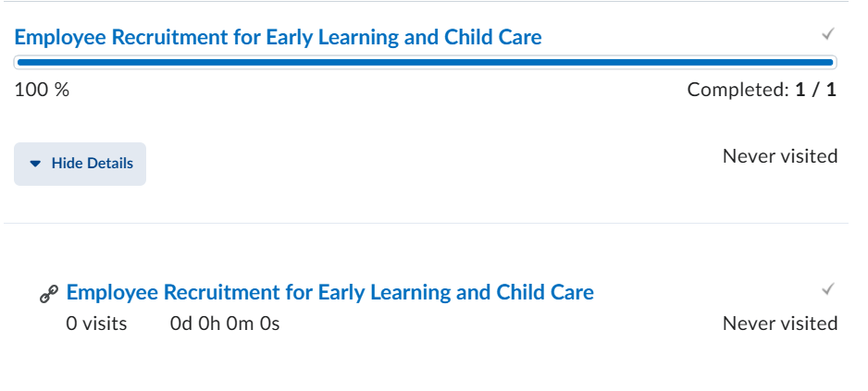Click the triangle arrow in Hide Details

pyautogui.click(x=36, y=164)
